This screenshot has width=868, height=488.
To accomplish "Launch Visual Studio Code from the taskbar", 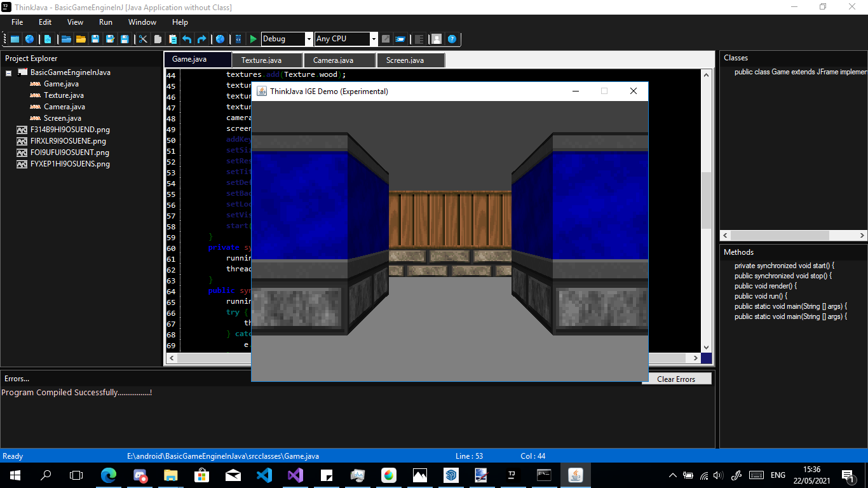I will pyautogui.click(x=264, y=475).
